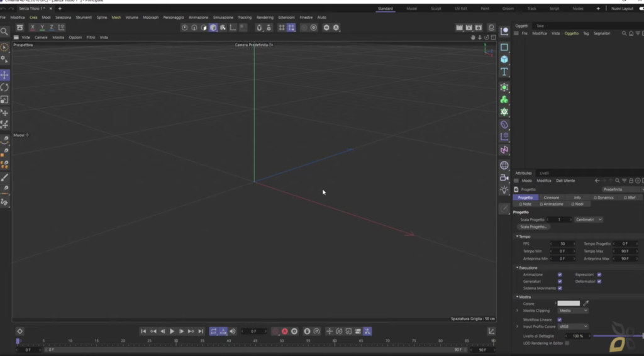Image resolution: width=644 pixels, height=356 pixels.
Task: Open the search magnifier at top left
Action: tap(4, 31)
